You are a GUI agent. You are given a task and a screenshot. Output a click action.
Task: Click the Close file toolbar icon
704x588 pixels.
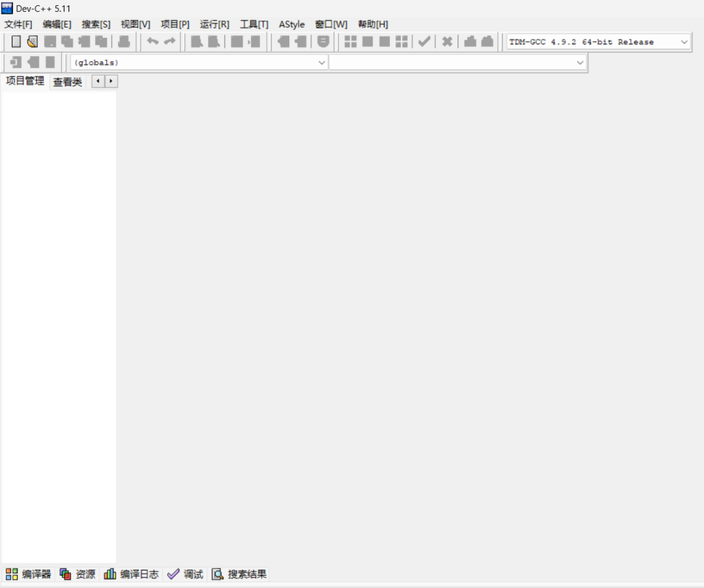click(x=84, y=42)
